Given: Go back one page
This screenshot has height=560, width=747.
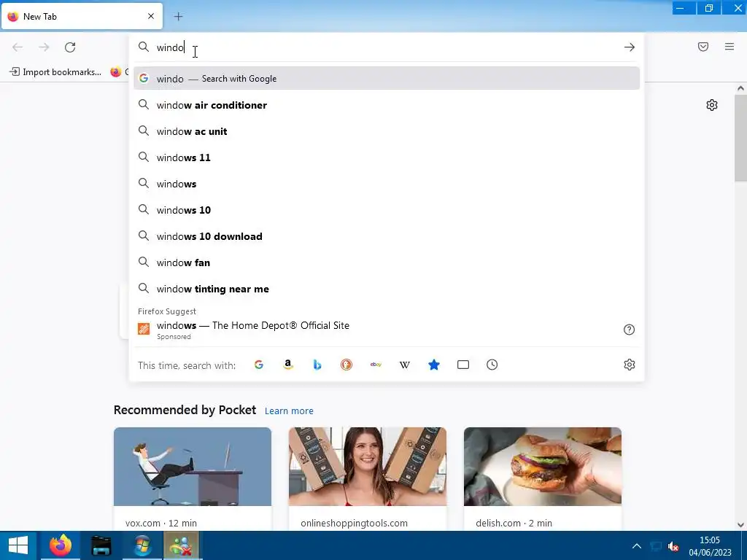Looking at the screenshot, I should click(18, 47).
